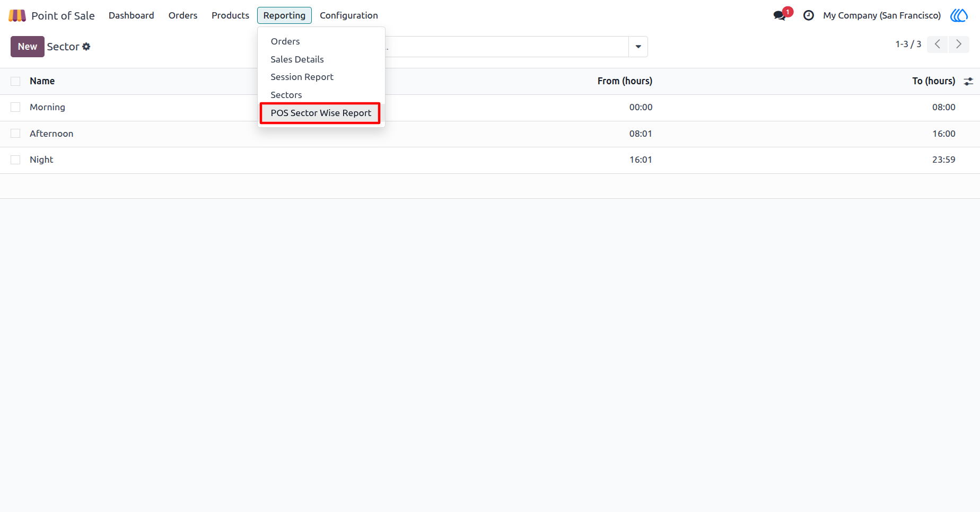This screenshot has height=512, width=980.
Task: Toggle the select-all checkbox in header
Action: (15, 81)
